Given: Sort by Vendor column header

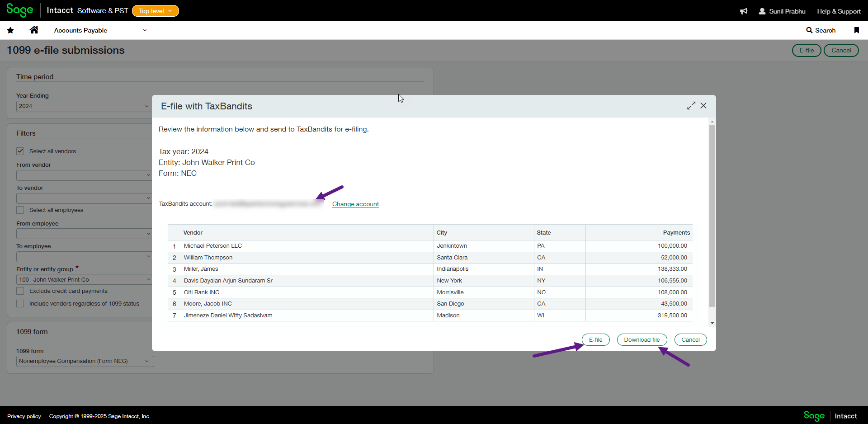Looking at the screenshot, I should [x=307, y=233].
